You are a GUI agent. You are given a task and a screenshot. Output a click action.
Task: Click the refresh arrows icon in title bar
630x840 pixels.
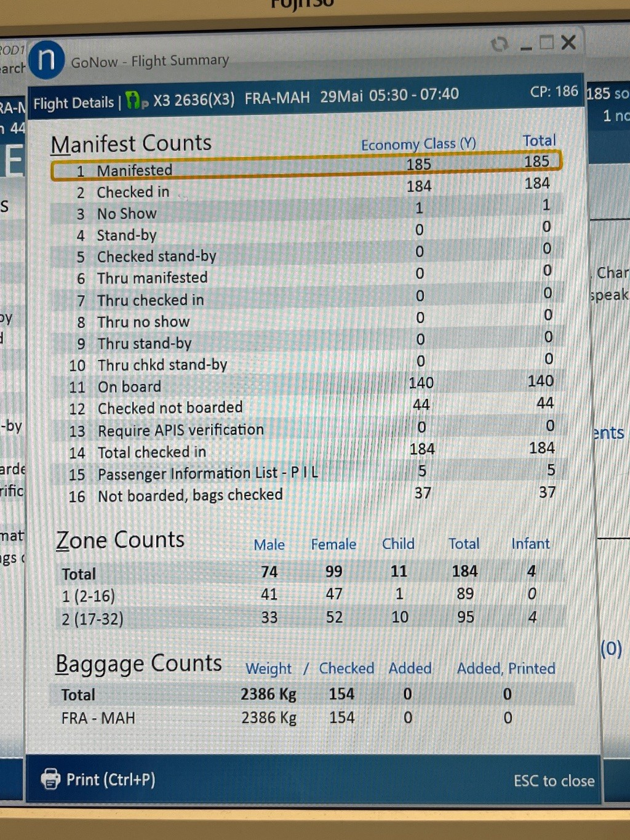click(x=499, y=44)
